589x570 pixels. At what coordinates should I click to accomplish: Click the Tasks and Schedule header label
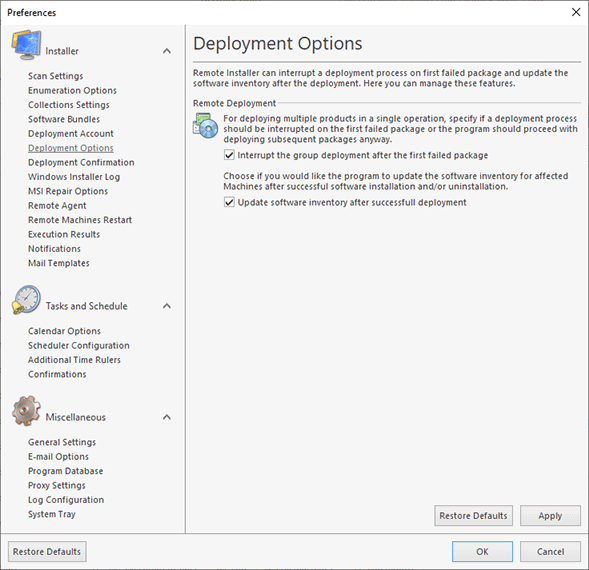click(x=86, y=306)
